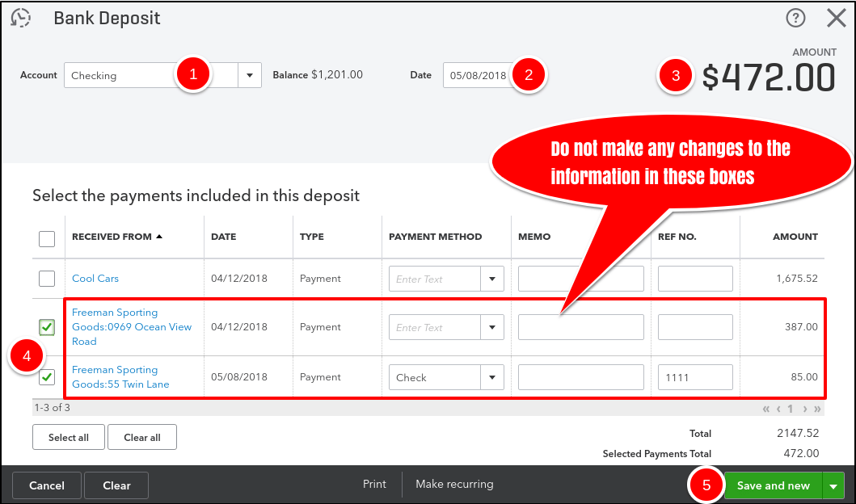
Task: Open the Check payment method dropdown
Action: click(491, 377)
